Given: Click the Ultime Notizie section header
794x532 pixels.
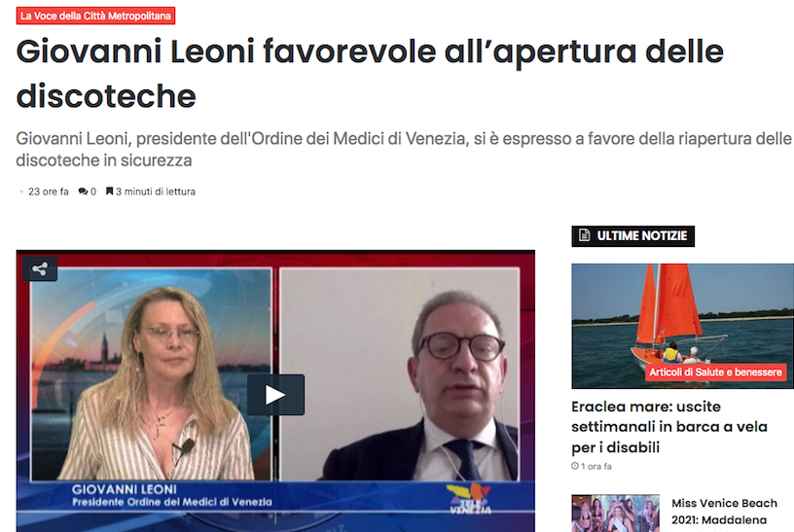Looking at the screenshot, I should 633,236.
